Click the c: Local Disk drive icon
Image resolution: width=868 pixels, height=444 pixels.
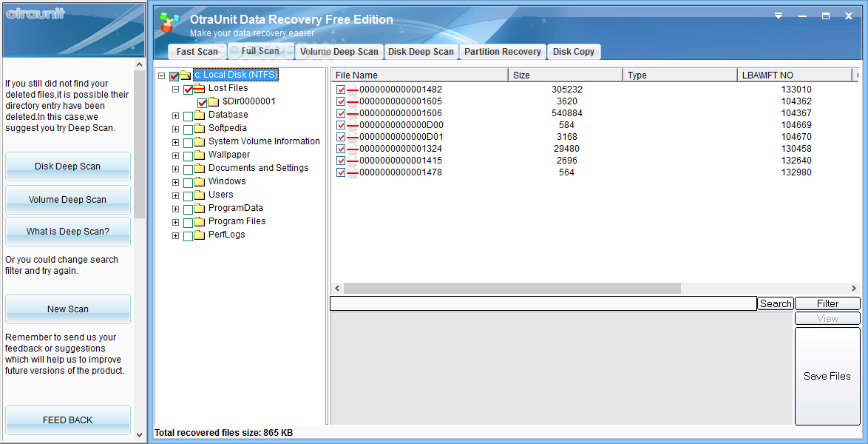186,75
